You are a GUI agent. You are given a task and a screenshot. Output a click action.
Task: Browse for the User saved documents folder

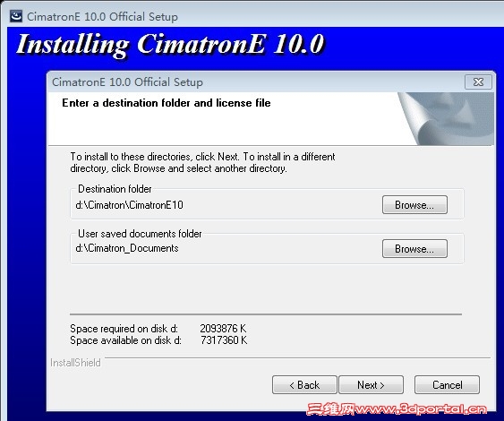[414, 248]
